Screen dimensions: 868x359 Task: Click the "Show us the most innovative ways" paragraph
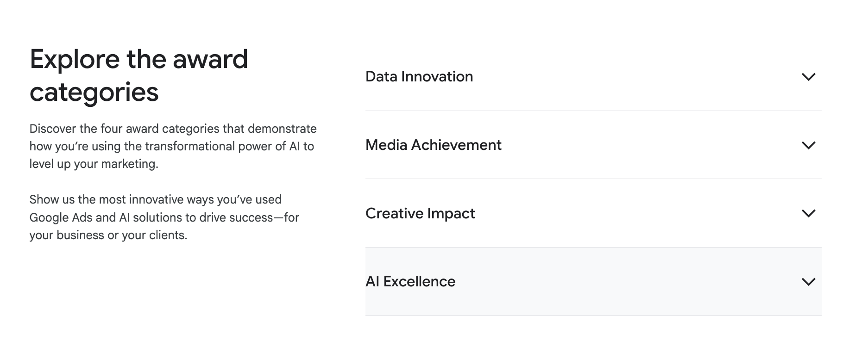[x=164, y=217]
